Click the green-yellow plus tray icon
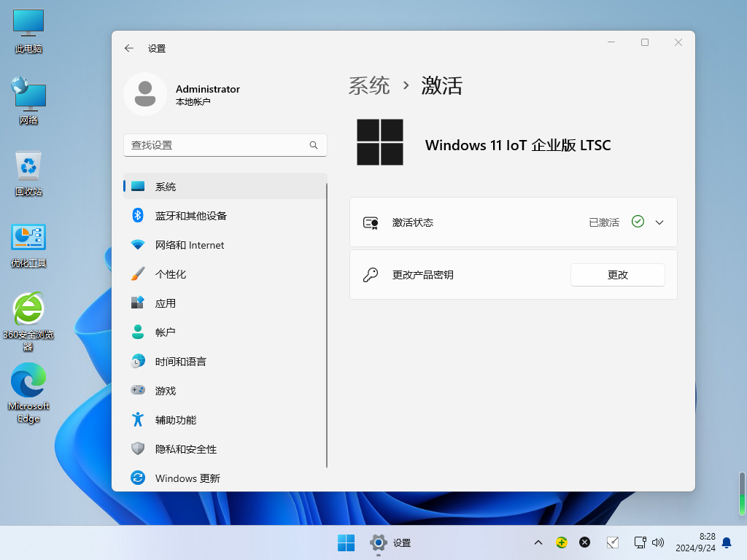This screenshot has width=747, height=560. tap(562, 542)
